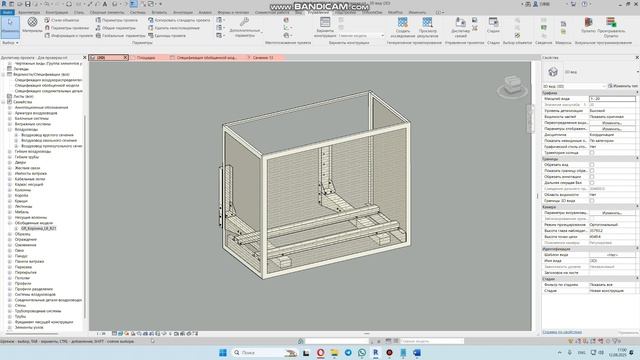Open Telegram from the taskbar
This screenshot has height=360, width=640.
pyautogui.click(x=348, y=352)
